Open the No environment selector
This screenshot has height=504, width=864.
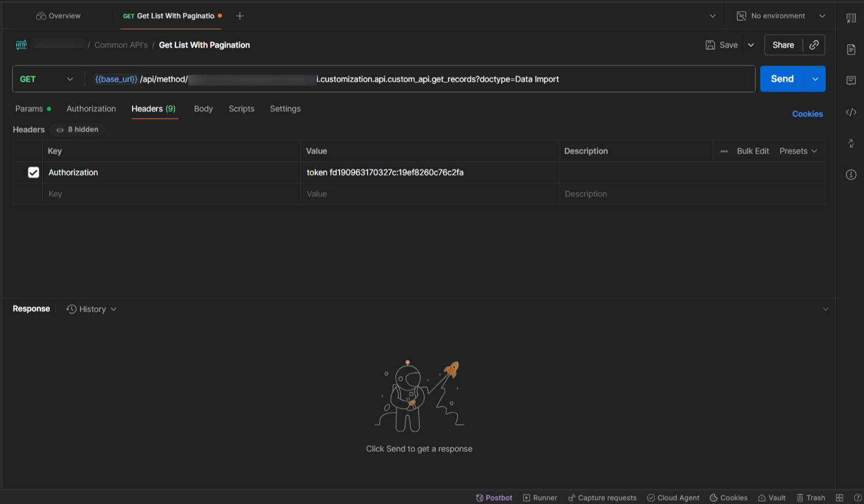tap(781, 16)
